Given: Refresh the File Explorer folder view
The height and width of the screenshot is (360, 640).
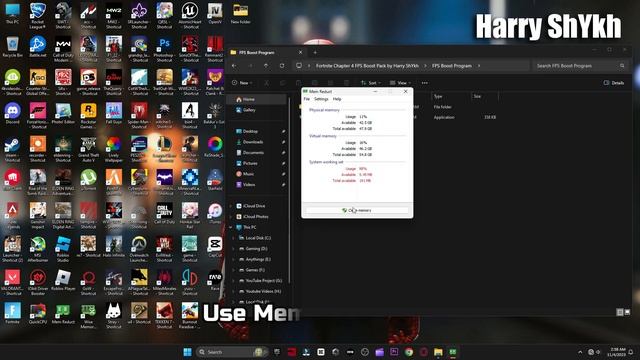Looking at the screenshot, I should click(282, 66).
